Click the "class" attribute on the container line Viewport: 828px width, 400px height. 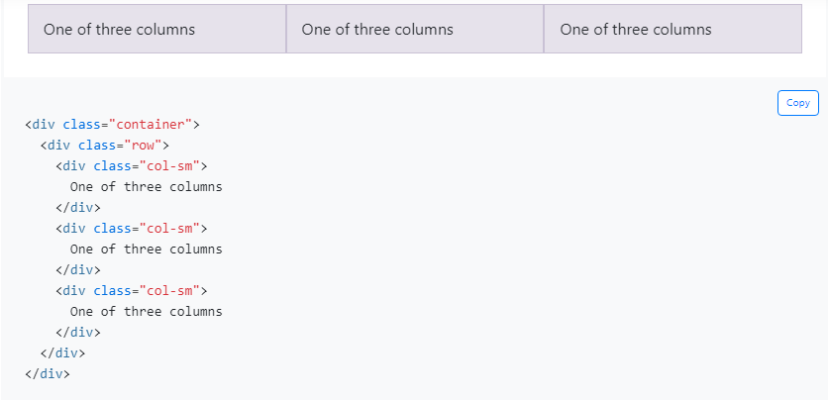pos(82,125)
